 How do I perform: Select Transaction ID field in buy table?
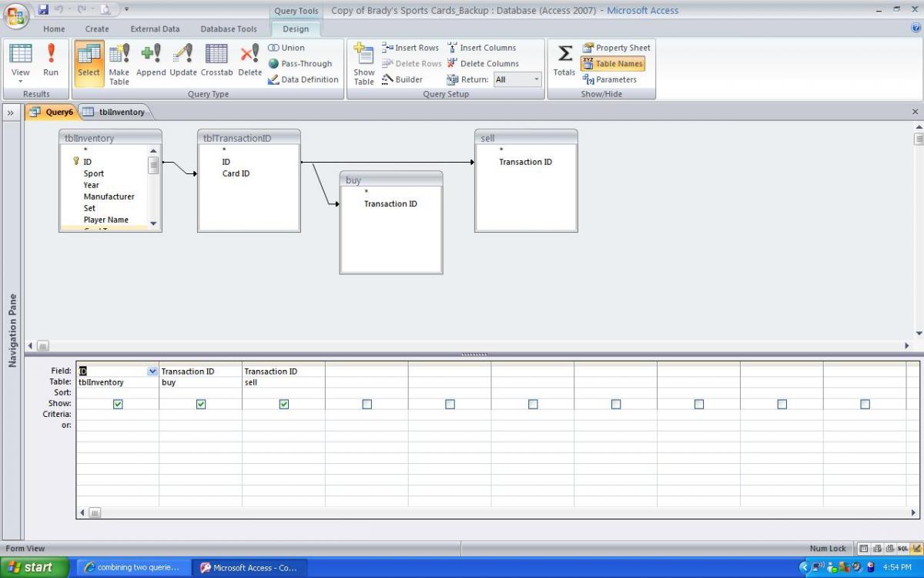(x=390, y=203)
